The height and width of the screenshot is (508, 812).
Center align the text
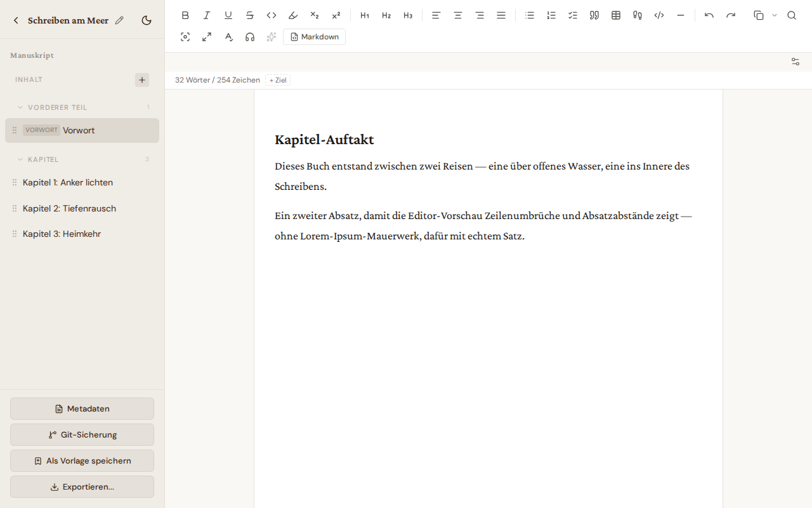tap(458, 15)
